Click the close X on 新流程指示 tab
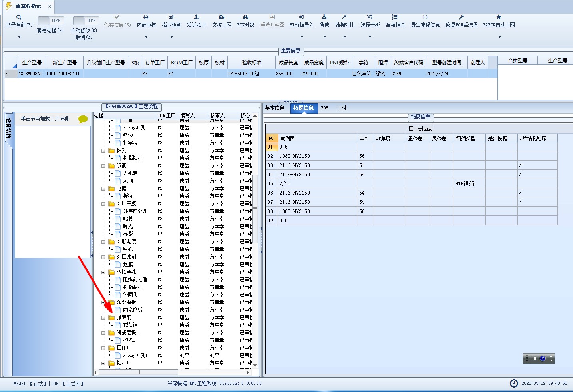Viewport: 573px width, 392px height. coord(49,6)
